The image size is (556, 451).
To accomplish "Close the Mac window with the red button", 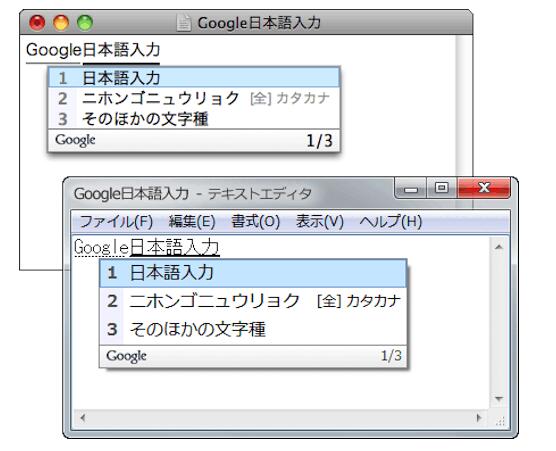I will [x=37, y=23].
